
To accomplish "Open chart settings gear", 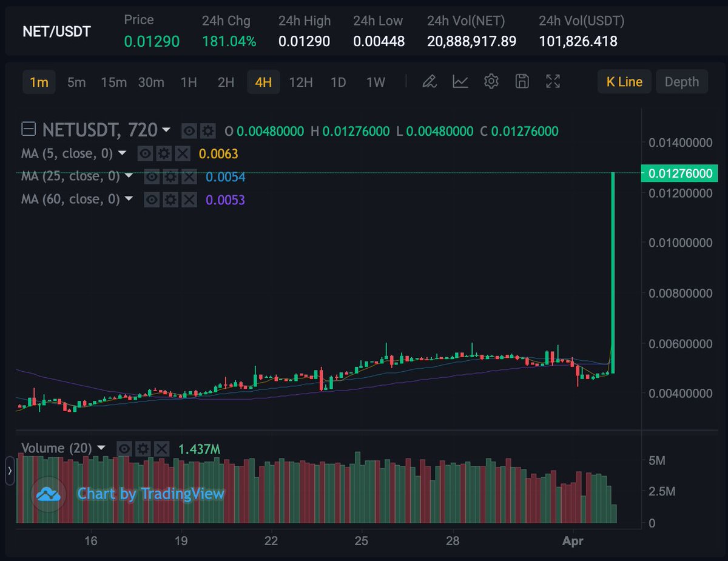I will coord(491,82).
